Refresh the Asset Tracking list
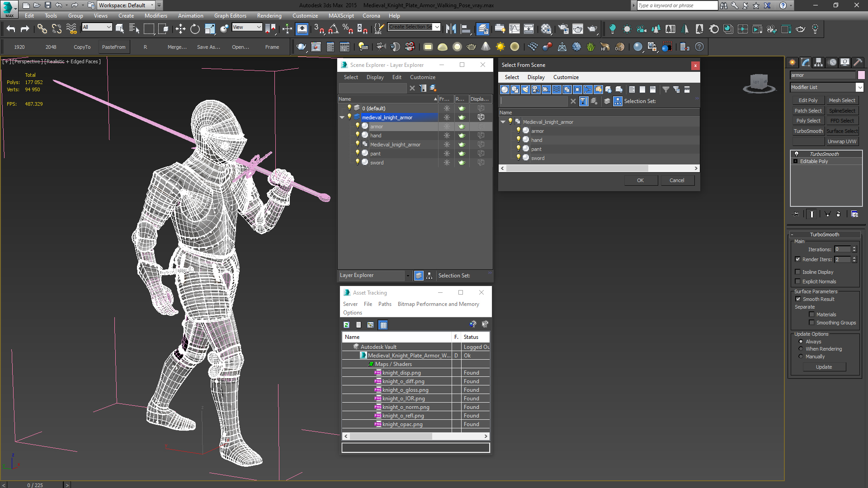The image size is (868, 488). [x=346, y=325]
